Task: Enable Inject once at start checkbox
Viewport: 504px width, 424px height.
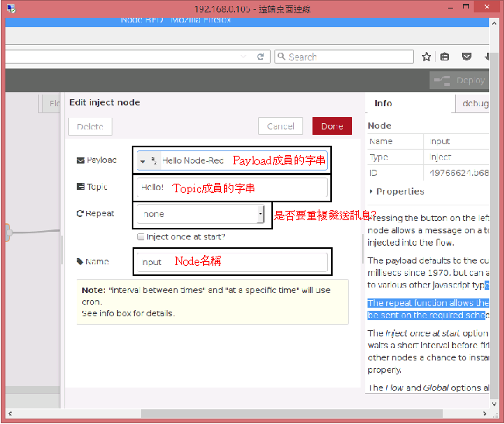Action: coord(140,236)
